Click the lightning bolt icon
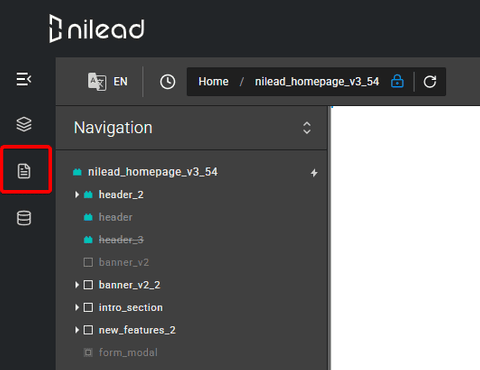This screenshot has width=480, height=370. 314,173
